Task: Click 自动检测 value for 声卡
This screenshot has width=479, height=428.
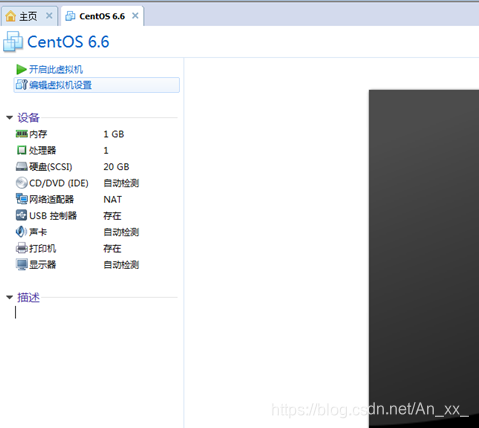Action: (x=121, y=232)
